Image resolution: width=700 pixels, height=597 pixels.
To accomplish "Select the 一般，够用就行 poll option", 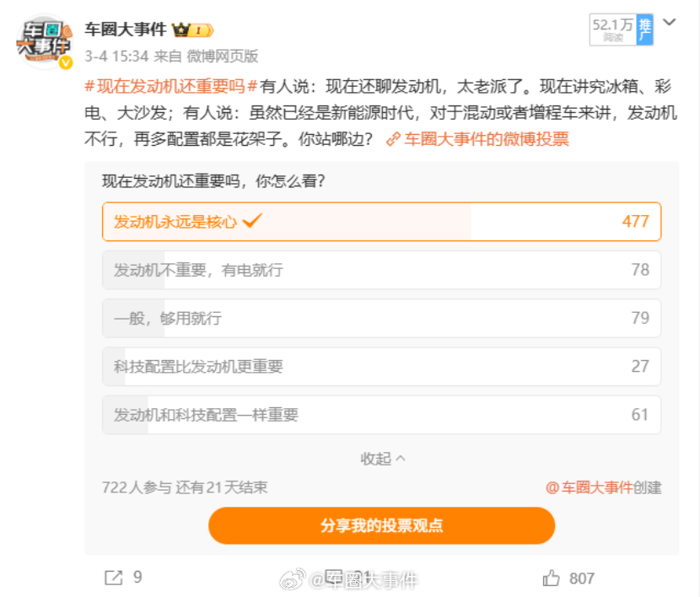I will coord(380,318).
